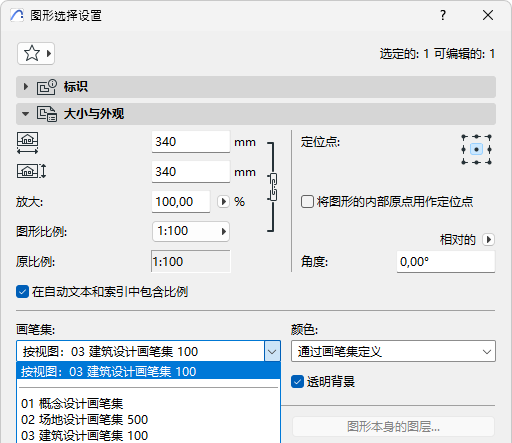512x443 pixels.
Task: Click the 大小与外观 panel icon
Action: tap(47, 114)
